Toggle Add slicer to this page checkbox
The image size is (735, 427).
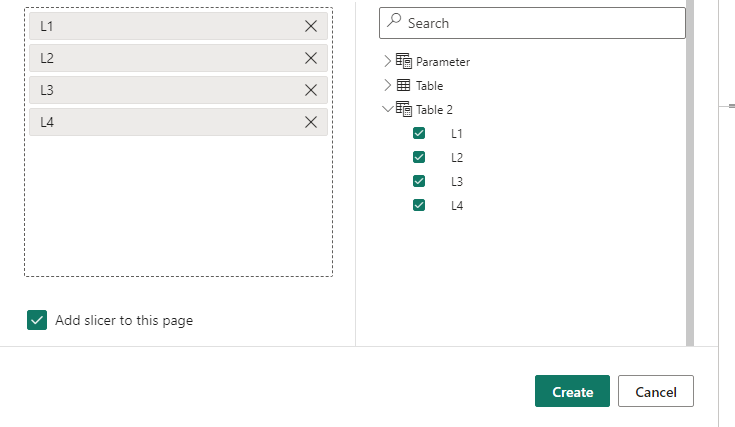tap(37, 320)
